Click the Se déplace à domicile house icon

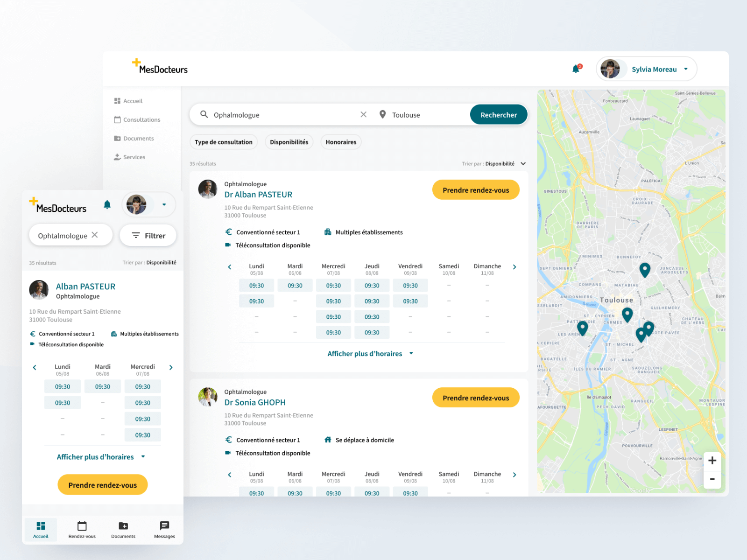[328, 440]
